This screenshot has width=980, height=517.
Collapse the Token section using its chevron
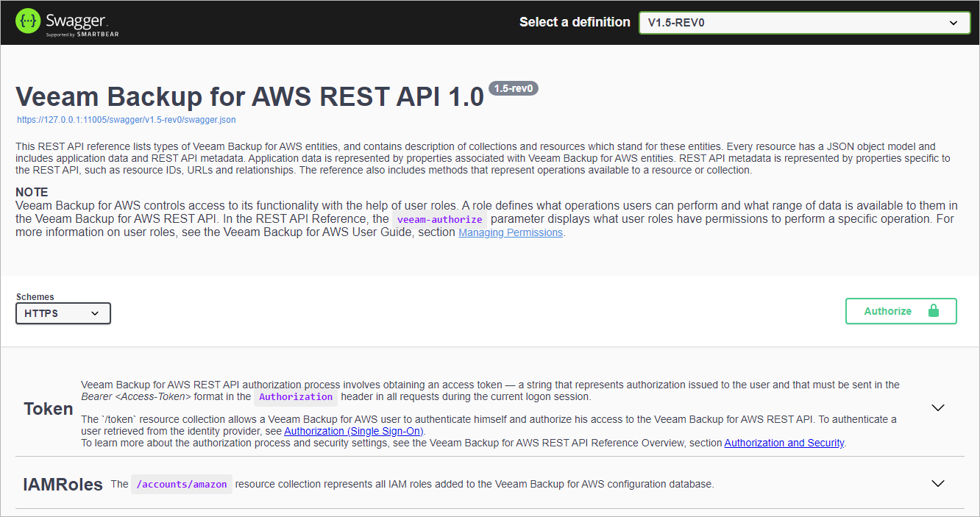(937, 407)
